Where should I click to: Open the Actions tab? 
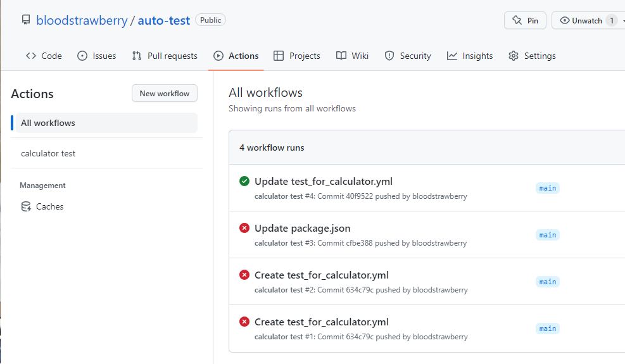pyautogui.click(x=236, y=56)
